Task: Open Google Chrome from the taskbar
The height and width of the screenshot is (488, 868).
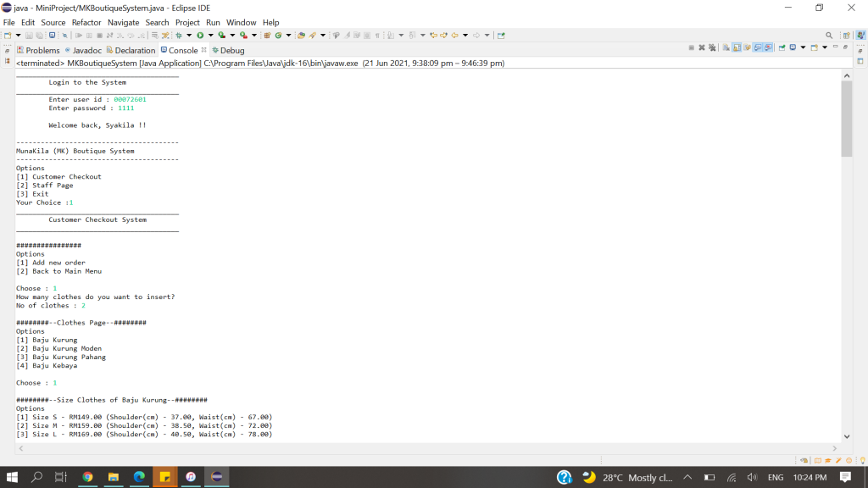Action: [x=87, y=477]
